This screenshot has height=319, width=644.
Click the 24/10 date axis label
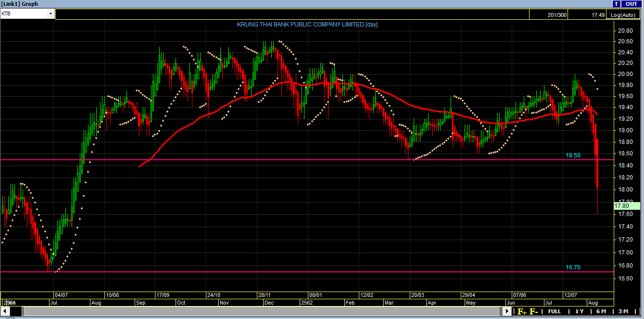pyautogui.click(x=214, y=295)
